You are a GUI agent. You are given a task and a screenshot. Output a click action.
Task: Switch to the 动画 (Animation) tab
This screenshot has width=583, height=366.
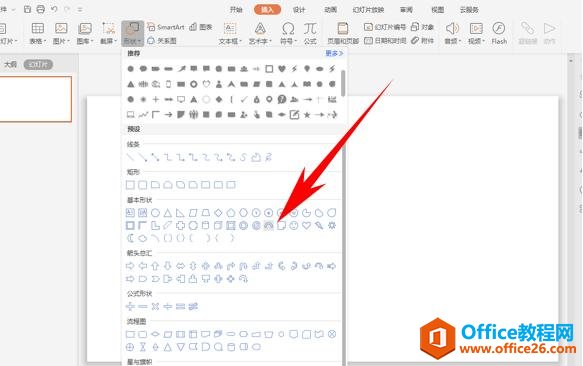pos(331,10)
